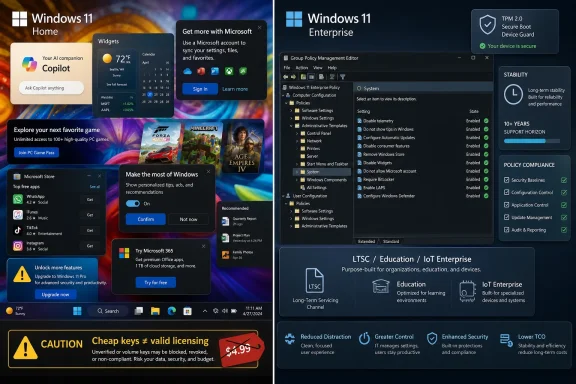Open the Forza Horizon game thumbnail

(x=162, y=143)
